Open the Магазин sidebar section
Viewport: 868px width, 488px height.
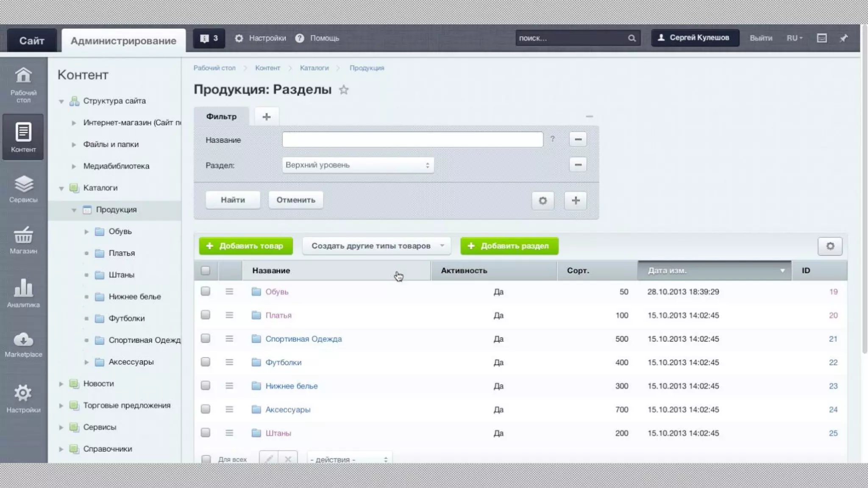click(23, 240)
